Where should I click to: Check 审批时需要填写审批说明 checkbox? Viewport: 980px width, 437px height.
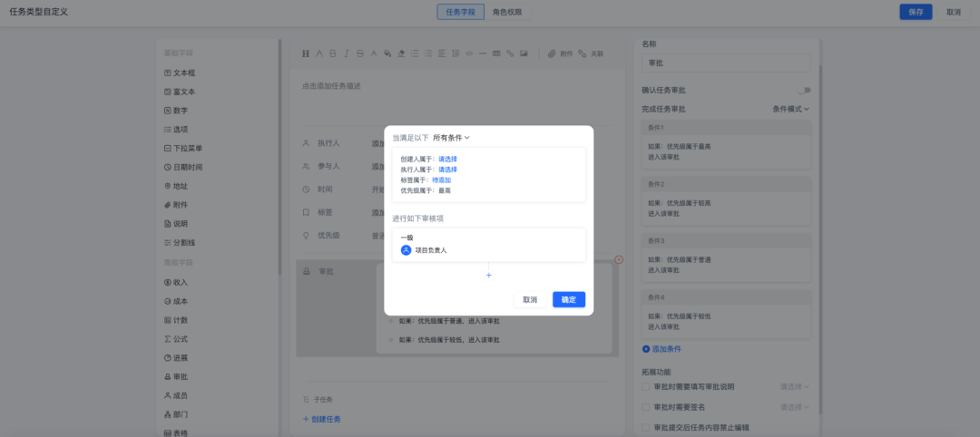point(646,387)
